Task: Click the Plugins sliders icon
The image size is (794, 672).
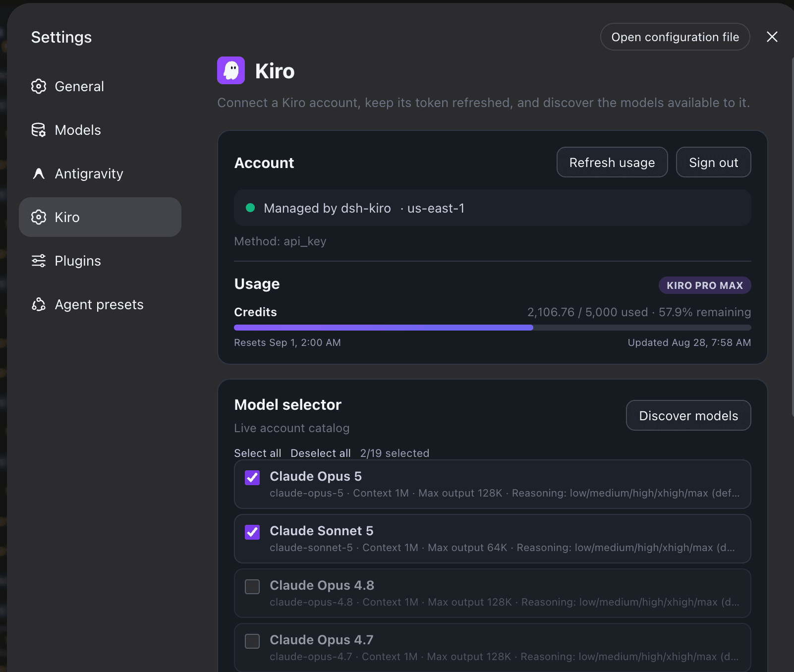Action: coord(39,261)
